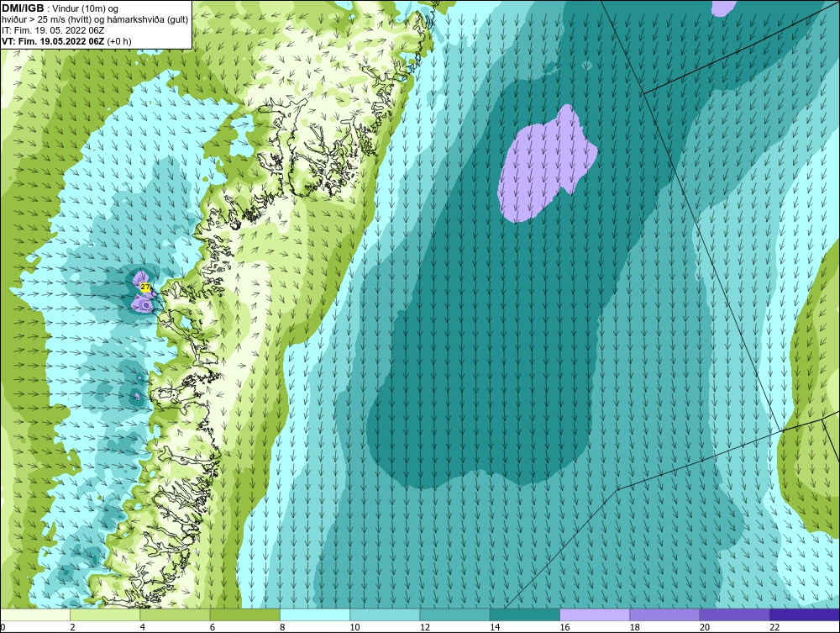Click the legend scale label 8
This screenshot has width=840, height=633.
(282, 628)
